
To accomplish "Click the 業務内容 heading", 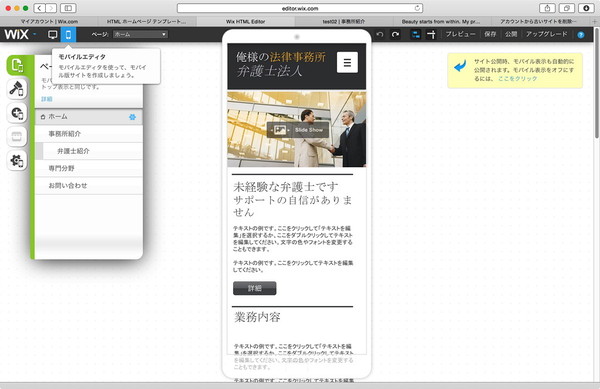I will click(x=257, y=317).
